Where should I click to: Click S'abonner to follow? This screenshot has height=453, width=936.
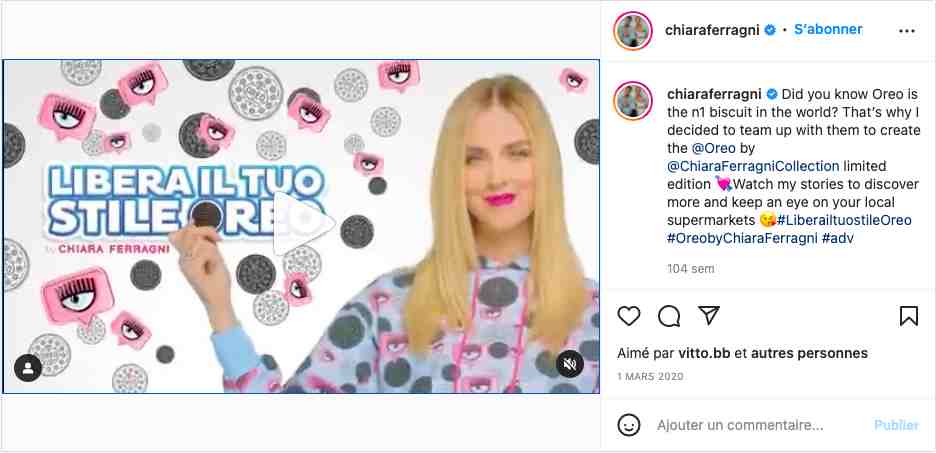[x=828, y=29]
